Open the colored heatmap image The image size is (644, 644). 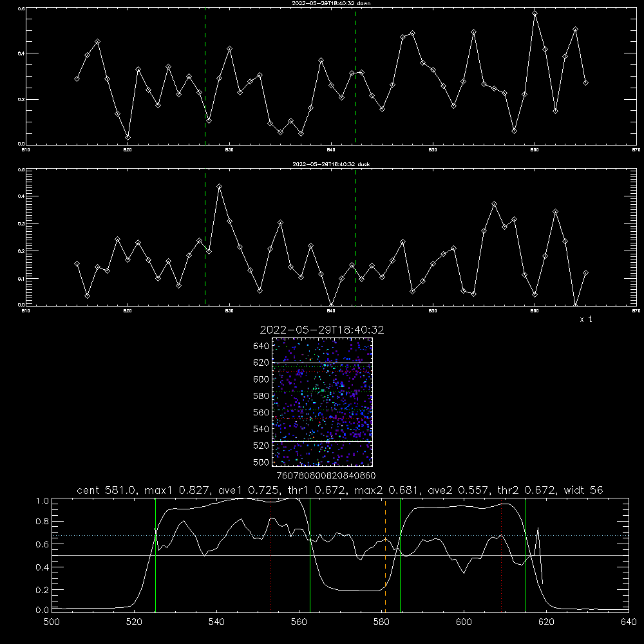[322, 402]
